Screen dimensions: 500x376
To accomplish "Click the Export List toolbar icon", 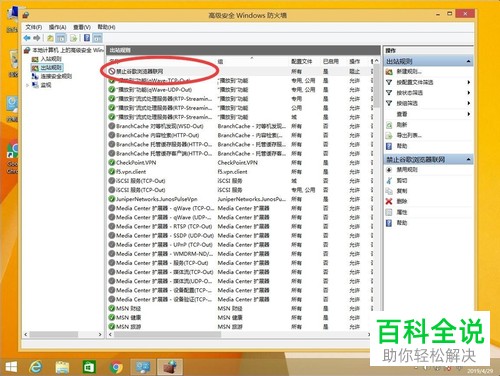I will click(74, 38).
